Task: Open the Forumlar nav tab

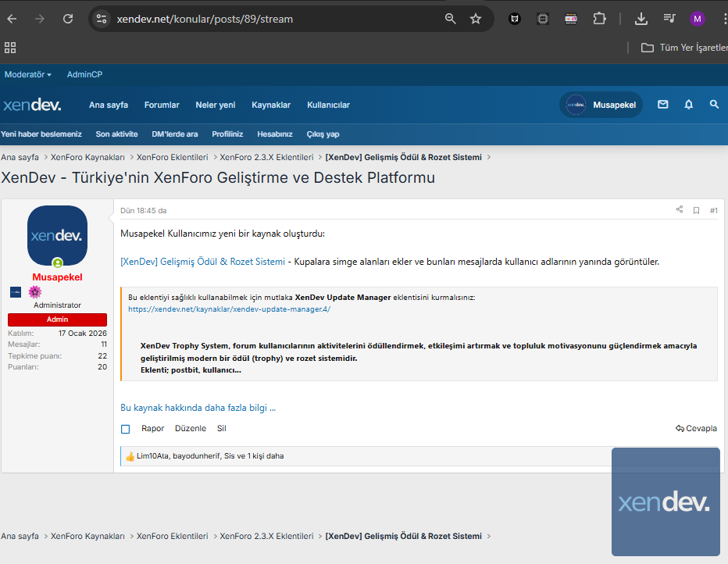Action: pyautogui.click(x=162, y=105)
